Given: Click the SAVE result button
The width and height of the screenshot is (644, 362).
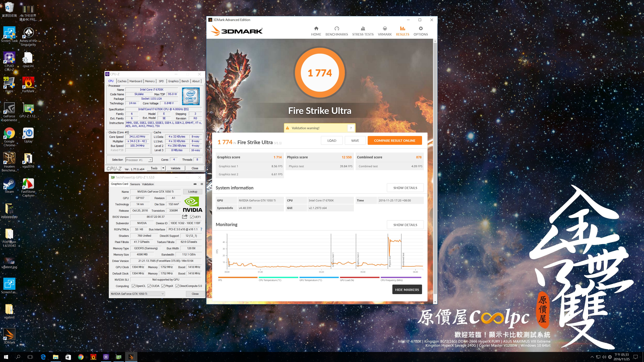Looking at the screenshot, I should 355,140.
